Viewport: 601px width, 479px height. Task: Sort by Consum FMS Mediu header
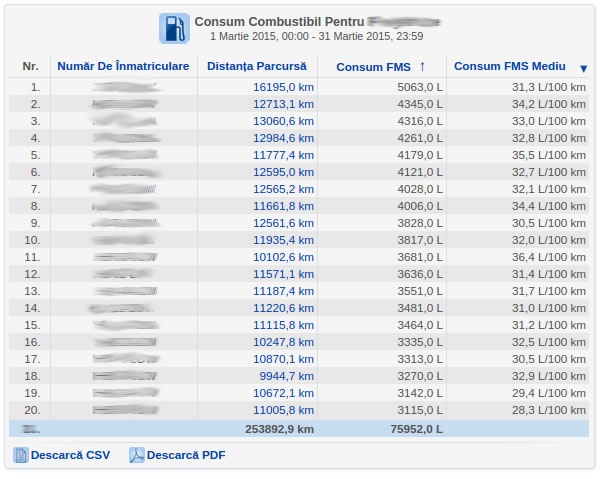point(510,66)
